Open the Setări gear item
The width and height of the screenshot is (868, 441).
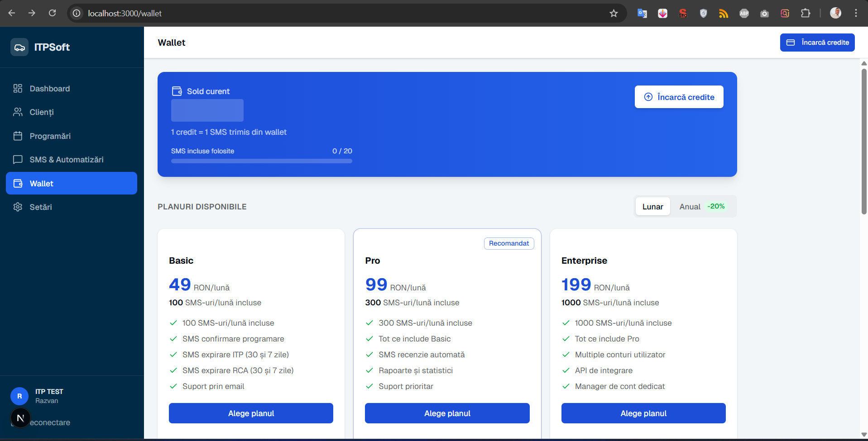tap(72, 207)
